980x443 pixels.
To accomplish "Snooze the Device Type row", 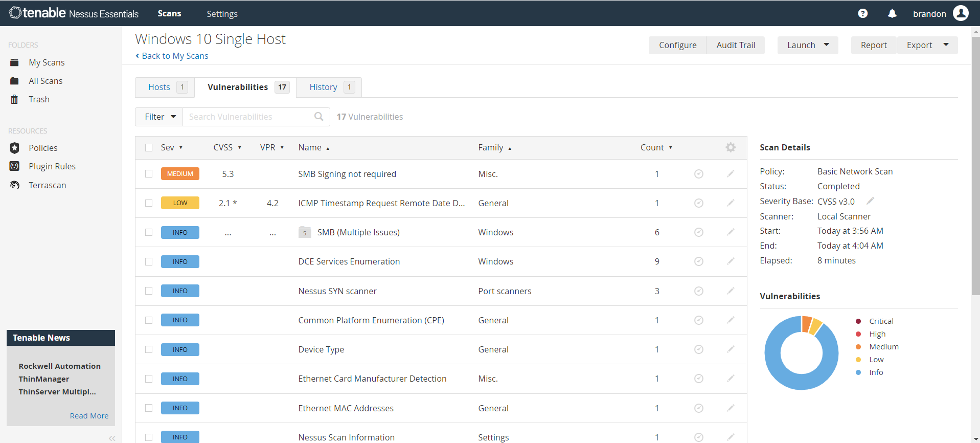I will click(x=699, y=349).
